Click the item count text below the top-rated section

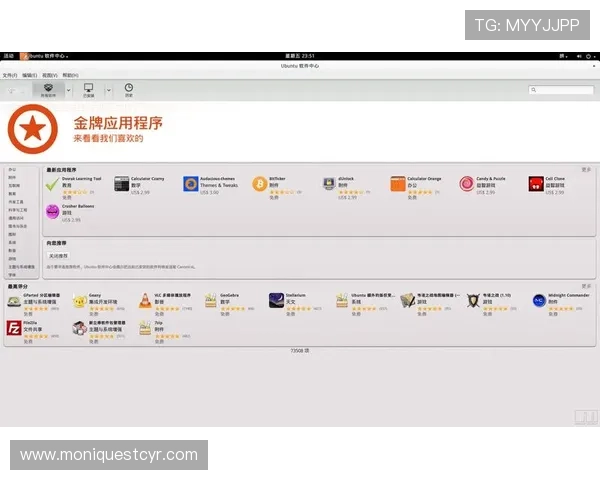pos(300,351)
